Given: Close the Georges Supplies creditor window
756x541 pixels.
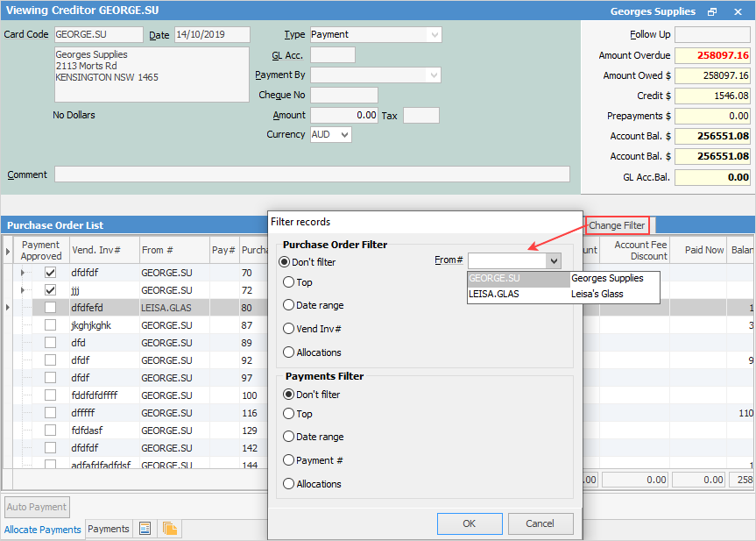Looking at the screenshot, I should tap(738, 12).
